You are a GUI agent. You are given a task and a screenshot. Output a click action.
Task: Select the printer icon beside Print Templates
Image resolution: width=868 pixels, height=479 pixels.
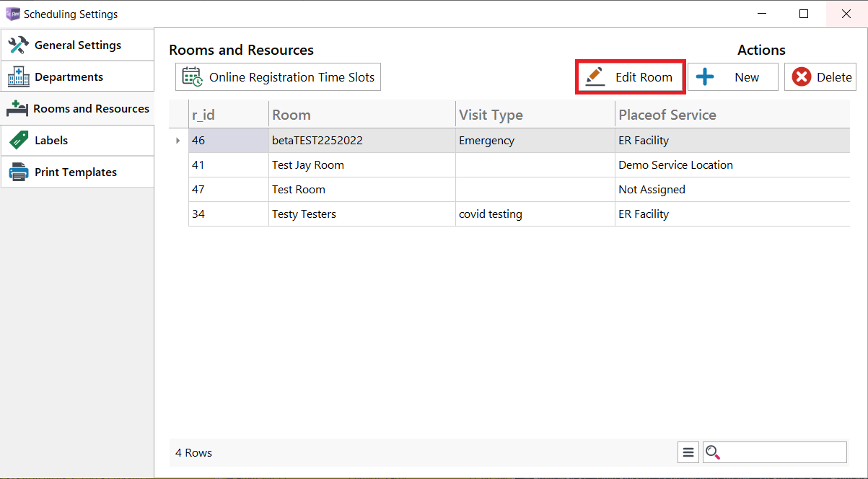click(x=19, y=172)
